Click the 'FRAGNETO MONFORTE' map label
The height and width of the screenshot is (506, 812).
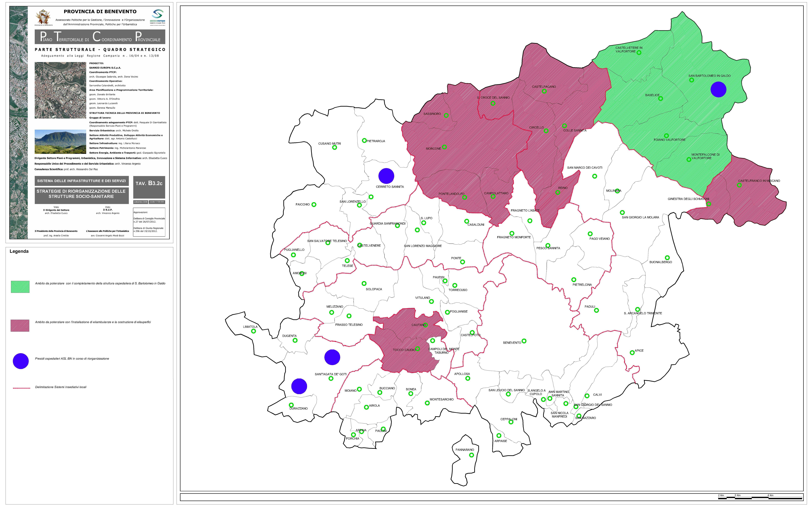coord(514,237)
